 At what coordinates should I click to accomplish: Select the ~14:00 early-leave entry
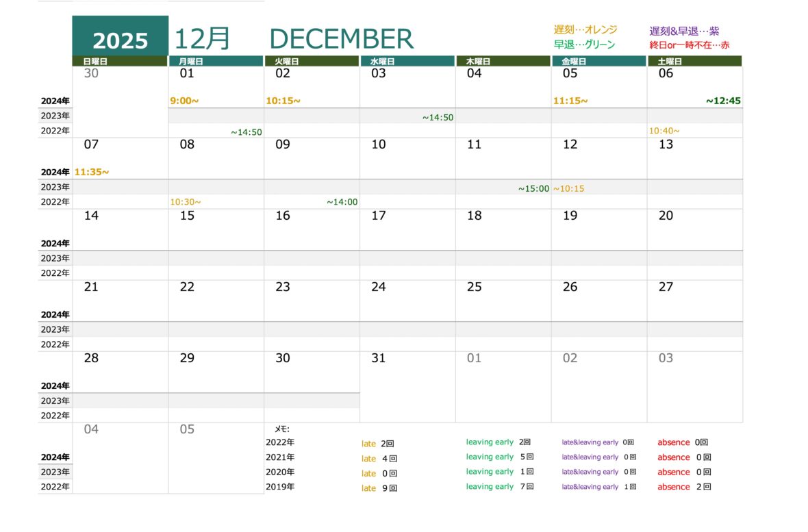[x=342, y=202]
